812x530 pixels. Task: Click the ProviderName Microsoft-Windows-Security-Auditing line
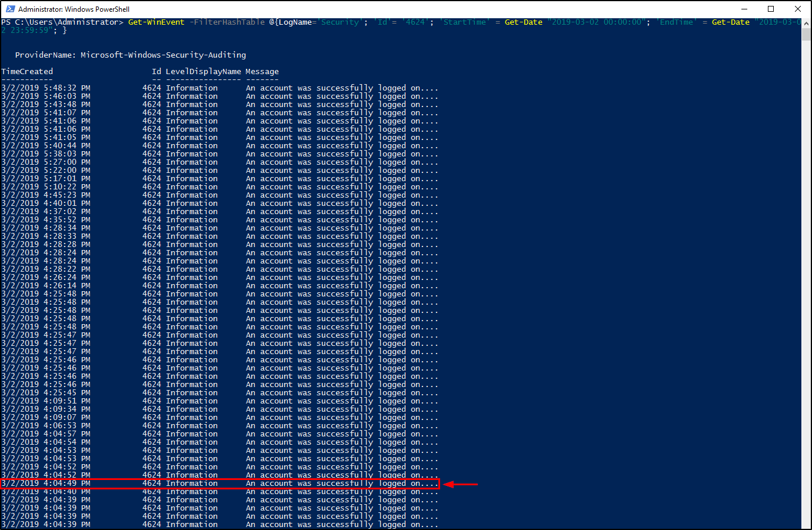point(131,55)
